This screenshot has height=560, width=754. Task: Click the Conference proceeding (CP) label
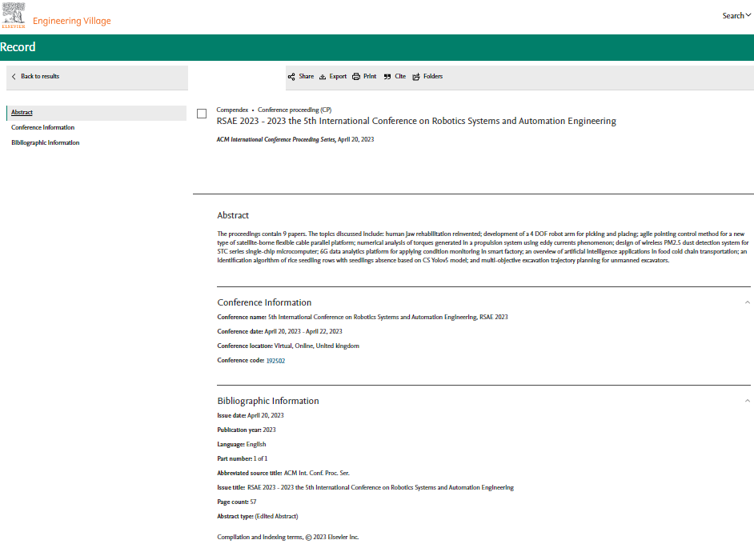coord(295,110)
